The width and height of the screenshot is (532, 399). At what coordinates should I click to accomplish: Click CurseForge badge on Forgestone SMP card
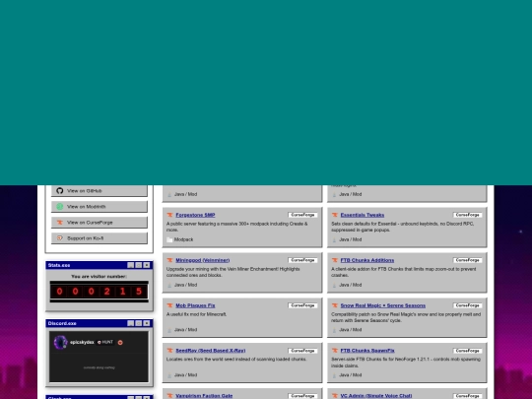(302, 215)
